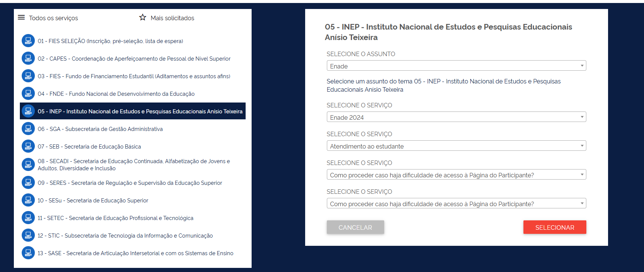This screenshot has width=644, height=272.
Task: Click the computer icon for 06 - SGA
Action: click(28, 129)
